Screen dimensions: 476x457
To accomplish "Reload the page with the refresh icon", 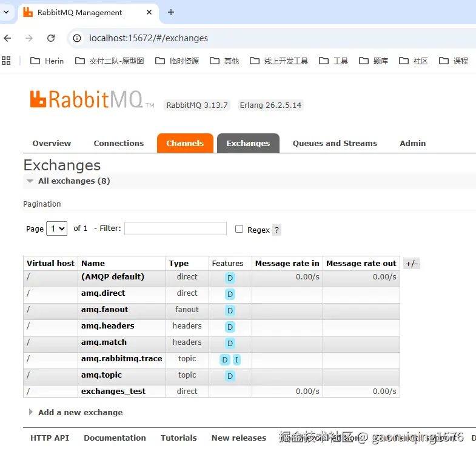I will click(51, 38).
